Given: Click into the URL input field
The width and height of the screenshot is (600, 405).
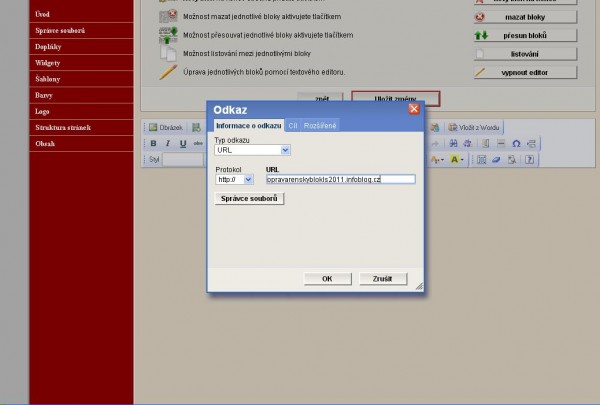Looking at the screenshot, I should tap(324, 179).
